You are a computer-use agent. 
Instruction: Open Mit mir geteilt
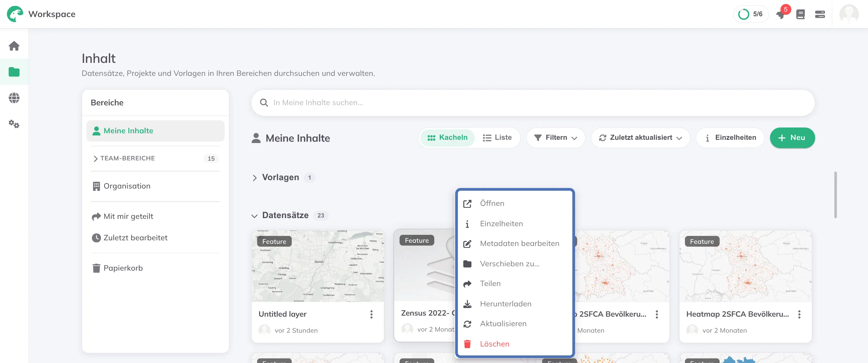click(x=155, y=216)
